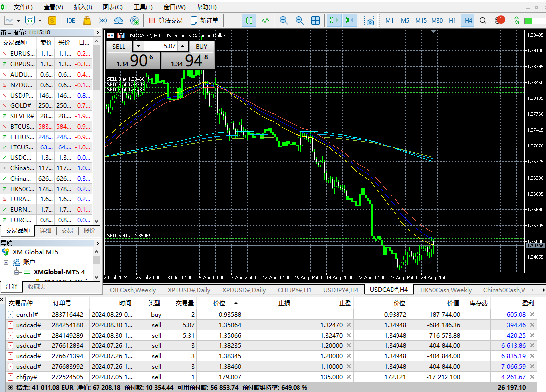This screenshot has height=392, width=546.
Task: Select M15 timeframe
Action: [x=421, y=20]
